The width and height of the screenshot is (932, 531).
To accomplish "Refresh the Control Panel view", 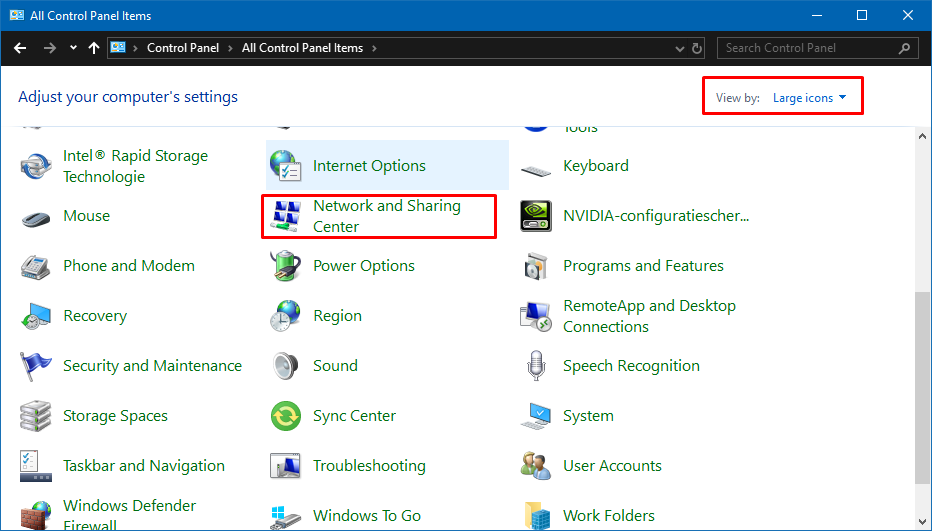I will coord(697,49).
